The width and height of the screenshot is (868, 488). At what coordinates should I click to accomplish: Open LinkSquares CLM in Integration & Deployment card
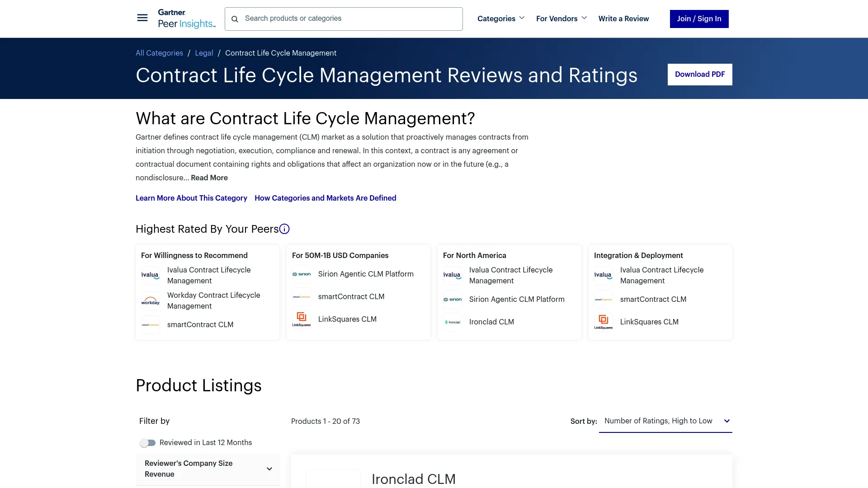(x=649, y=322)
